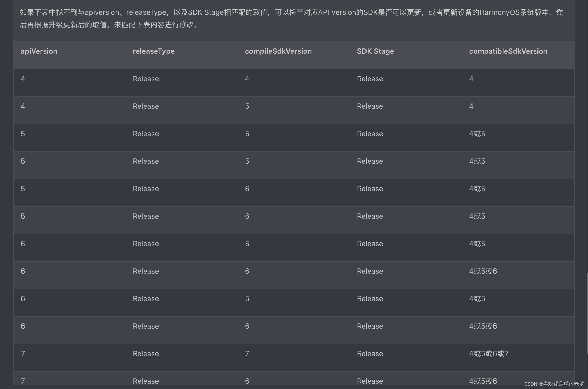Click compatibleSdkVersion 4 in compileSdkVersion 4 row
Screen dimensions: 588x389
518,83
